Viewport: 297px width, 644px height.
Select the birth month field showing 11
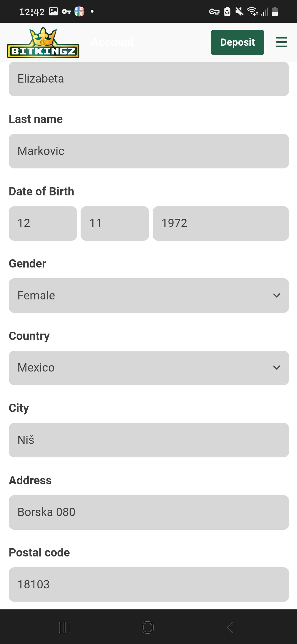[x=115, y=223]
